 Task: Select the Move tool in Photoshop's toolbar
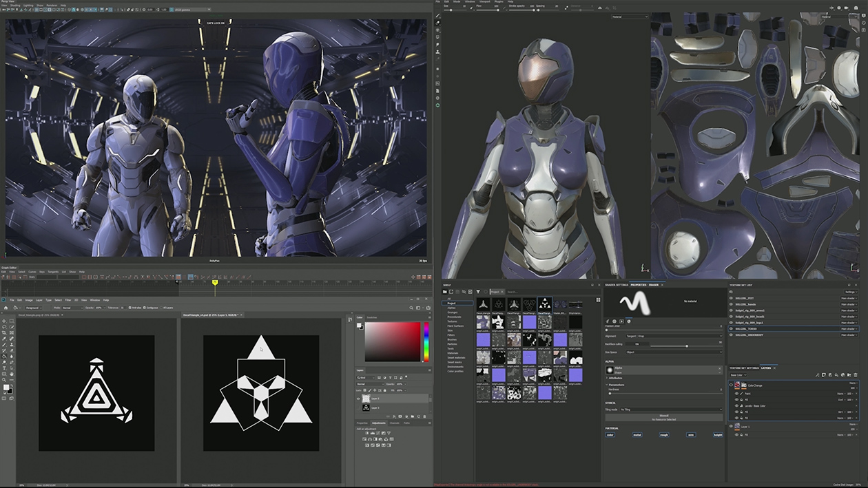tap(3, 321)
